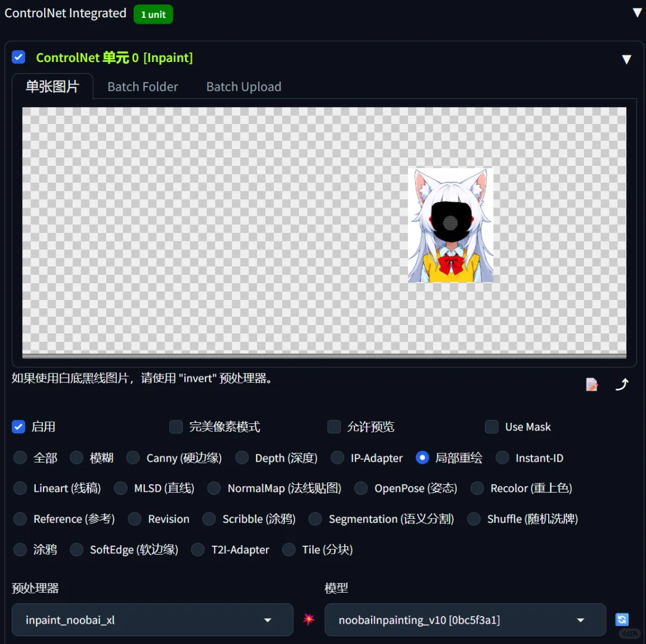
Task: Open the 预处理器 dropdown showing inpaint_noobai_xl
Action: 152,620
